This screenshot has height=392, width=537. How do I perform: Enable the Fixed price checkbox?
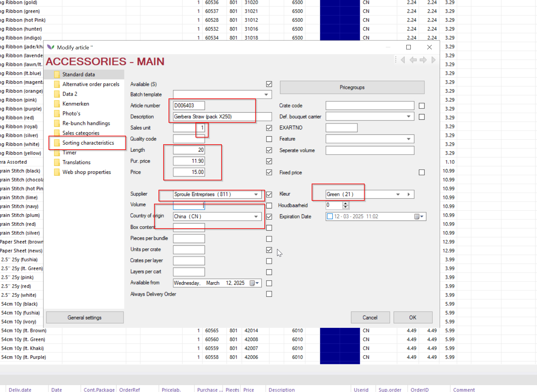[422, 172]
